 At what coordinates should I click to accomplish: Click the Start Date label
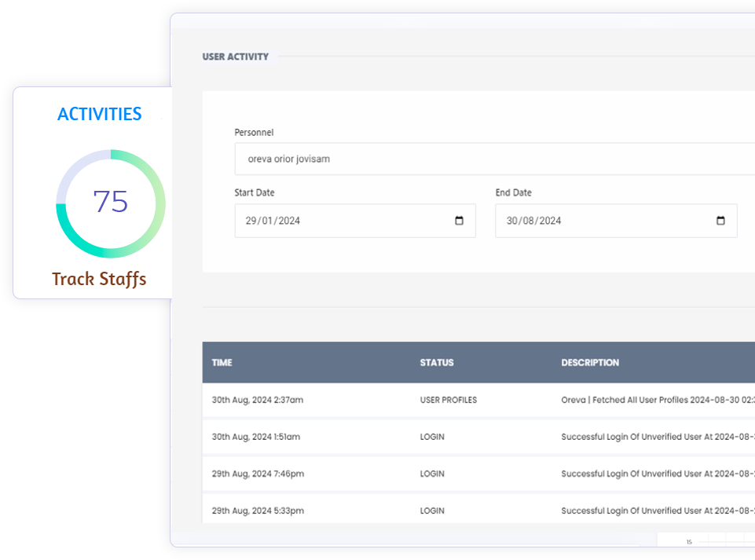click(255, 192)
